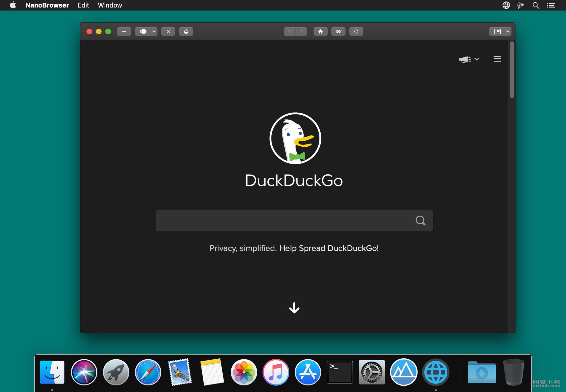Click the home button in toolbar
This screenshot has width=566, height=392.
coord(320,31)
